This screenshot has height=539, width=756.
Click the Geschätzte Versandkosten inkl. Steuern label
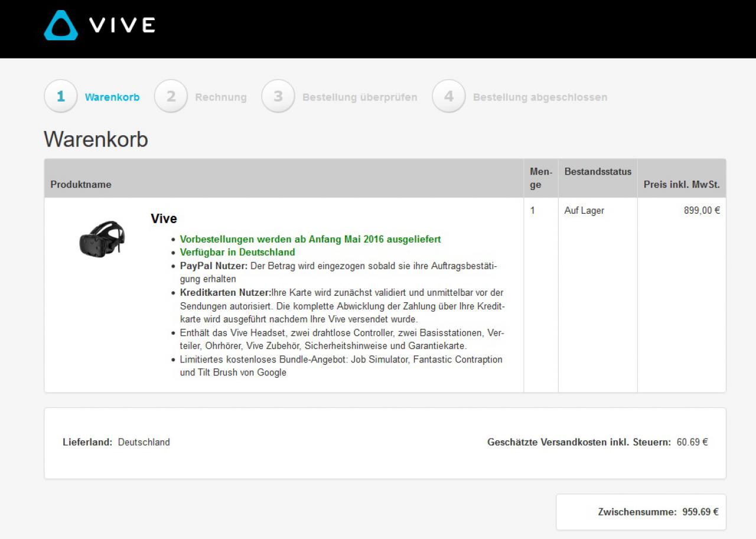[579, 442]
